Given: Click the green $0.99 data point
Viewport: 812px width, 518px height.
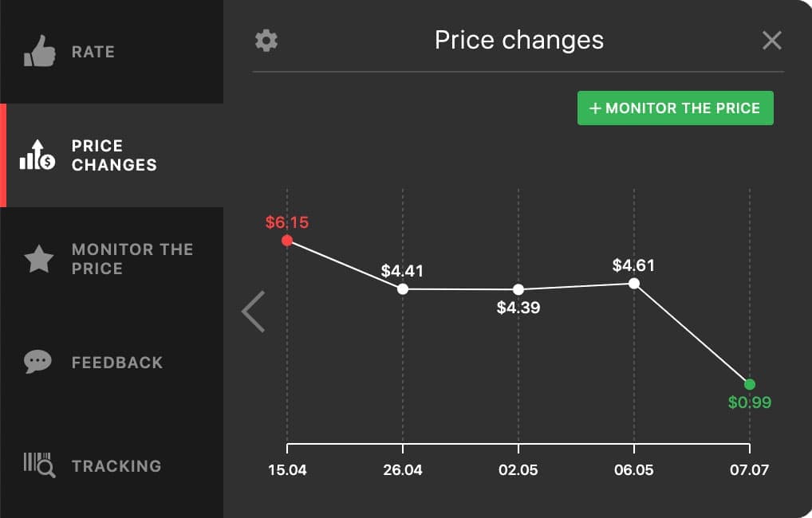Looking at the screenshot, I should pos(750,384).
